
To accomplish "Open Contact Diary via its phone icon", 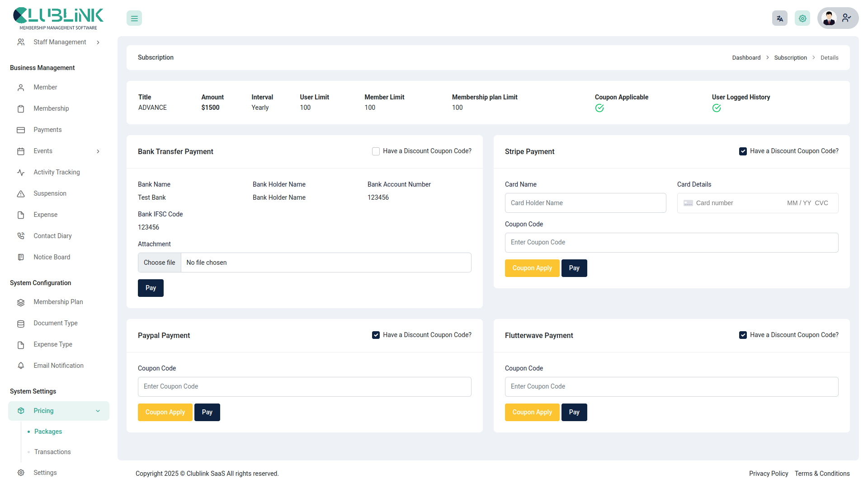I will click(x=21, y=235).
